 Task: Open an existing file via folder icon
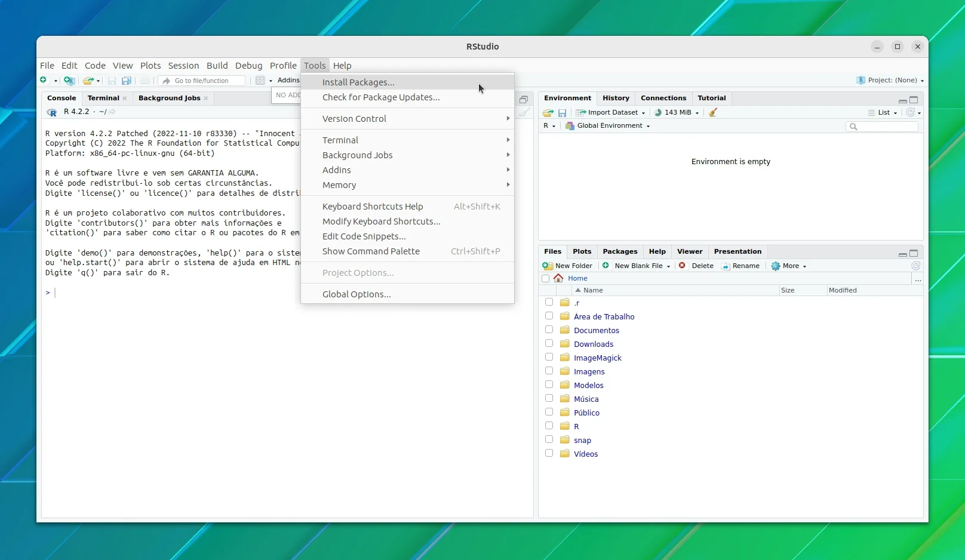pyautogui.click(x=88, y=81)
